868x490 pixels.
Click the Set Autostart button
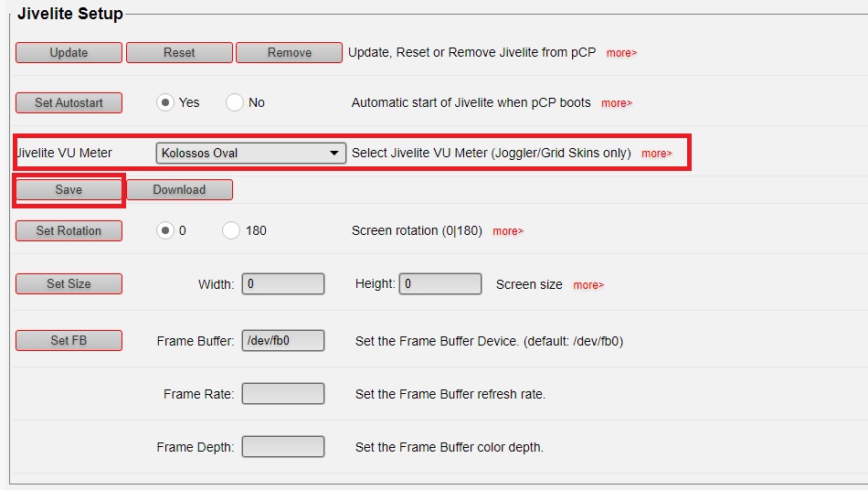click(x=69, y=103)
